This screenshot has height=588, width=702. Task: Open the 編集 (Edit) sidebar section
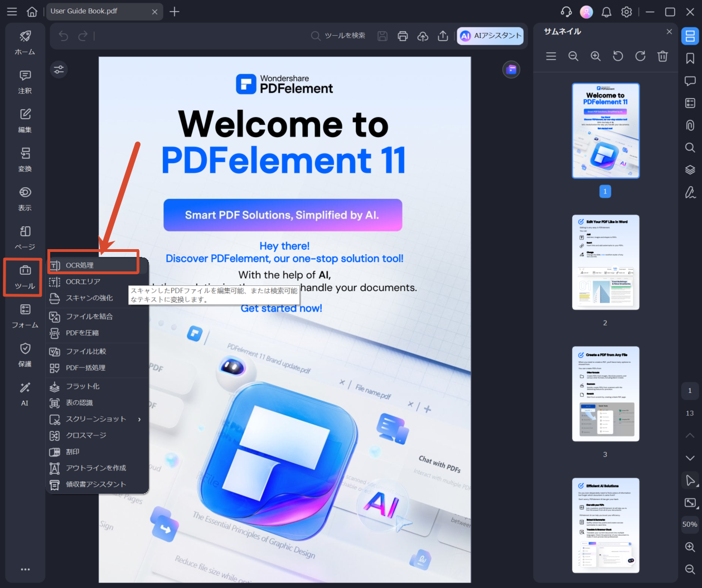point(25,122)
